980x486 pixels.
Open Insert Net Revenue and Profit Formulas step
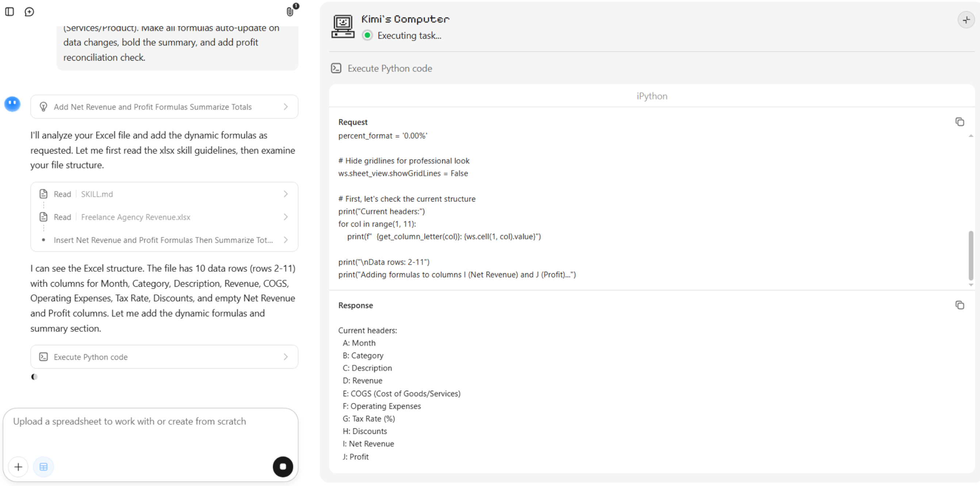coord(164,240)
